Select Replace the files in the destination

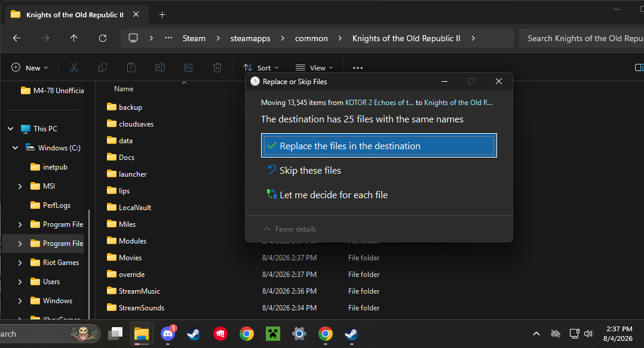coord(379,145)
